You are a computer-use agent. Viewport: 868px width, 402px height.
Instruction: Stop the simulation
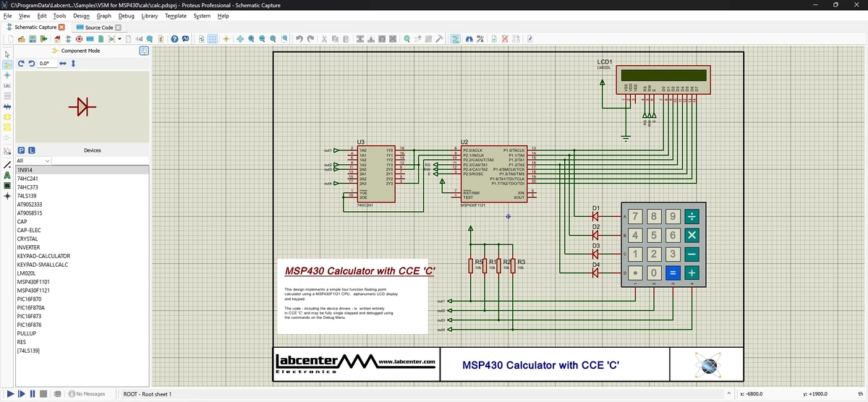pyautogui.click(x=43, y=394)
